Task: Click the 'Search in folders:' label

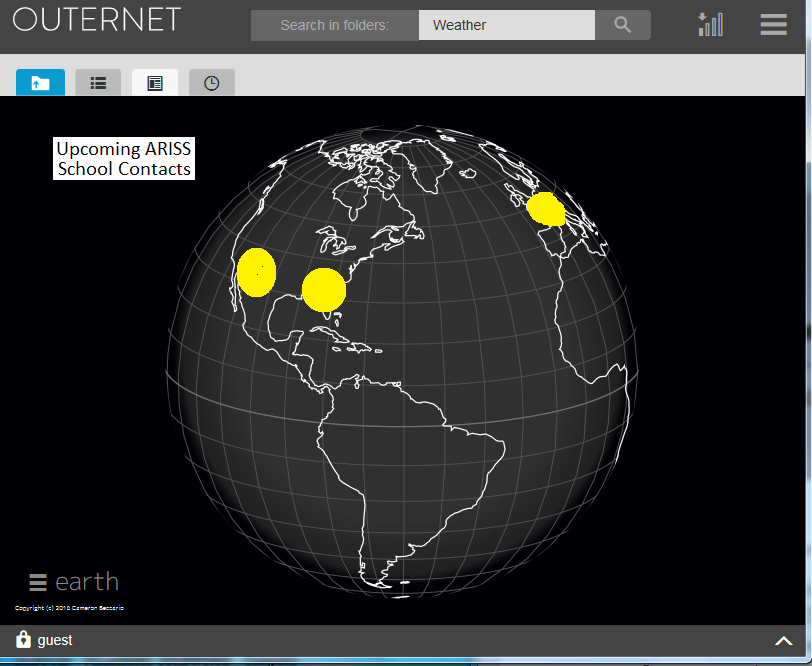Action: (x=334, y=25)
